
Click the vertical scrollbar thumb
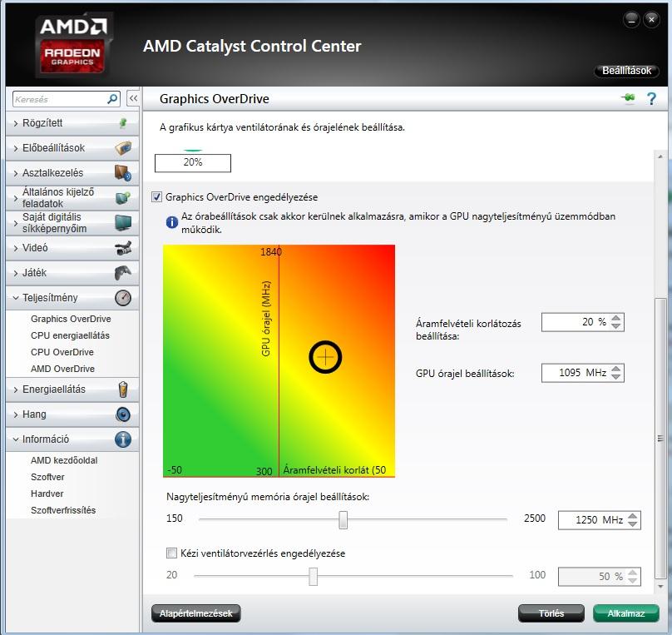[x=660, y=438]
